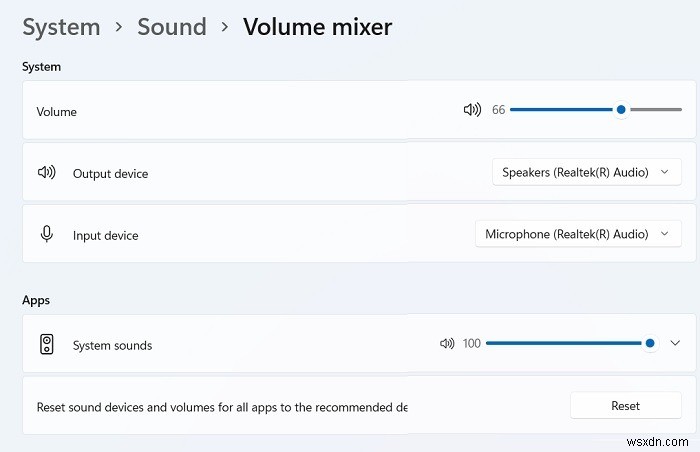The image size is (700, 452).
Task: Go to System in the breadcrumb
Action: pyautogui.click(x=62, y=27)
